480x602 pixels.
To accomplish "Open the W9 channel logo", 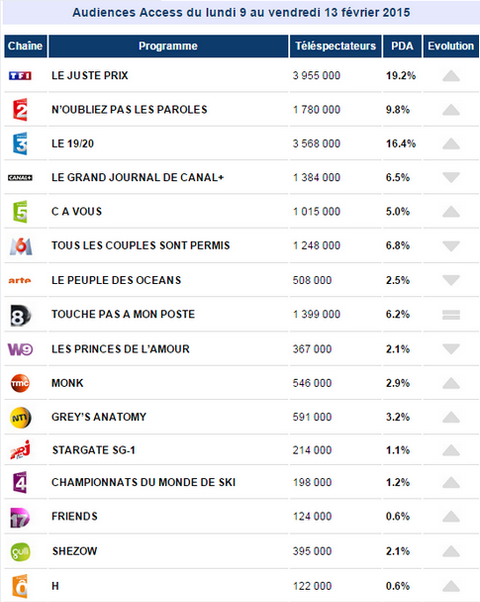I will 20,349.
